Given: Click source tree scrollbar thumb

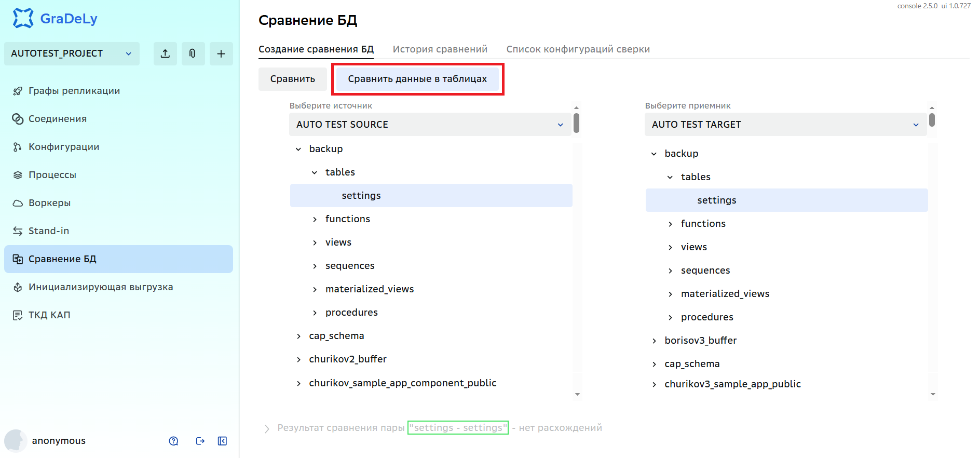Looking at the screenshot, I should [577, 123].
